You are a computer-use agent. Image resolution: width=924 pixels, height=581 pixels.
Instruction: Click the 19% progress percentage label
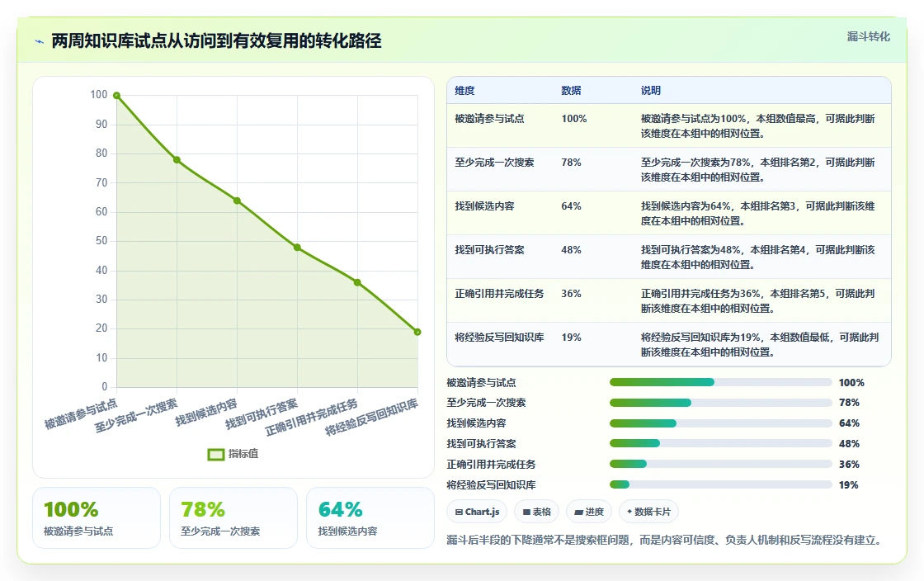point(849,485)
